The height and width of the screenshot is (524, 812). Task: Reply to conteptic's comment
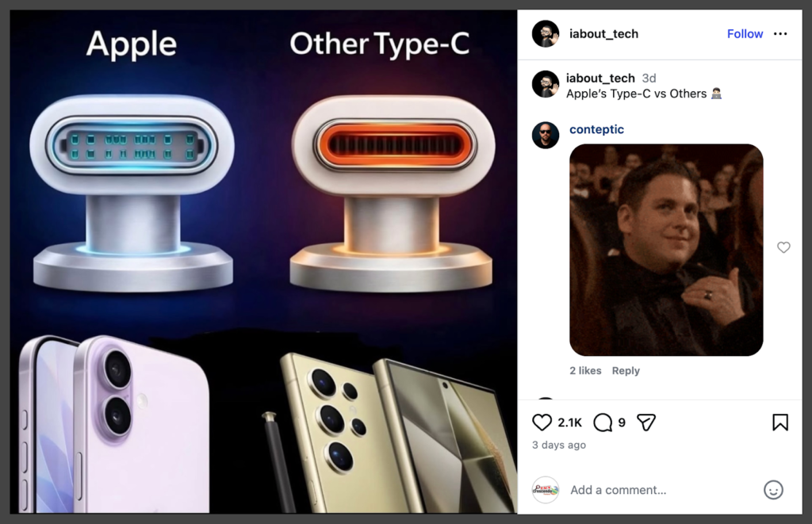[626, 371]
